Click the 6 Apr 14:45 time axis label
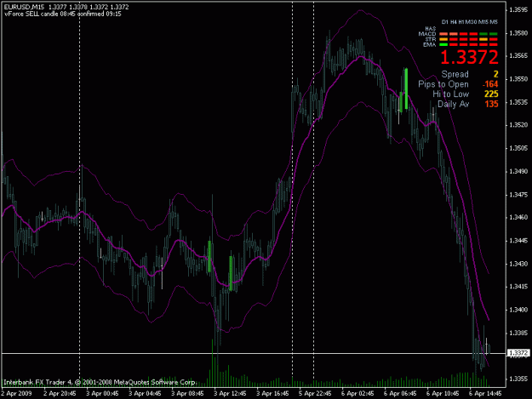This screenshot has height=399, width=532. (x=485, y=394)
